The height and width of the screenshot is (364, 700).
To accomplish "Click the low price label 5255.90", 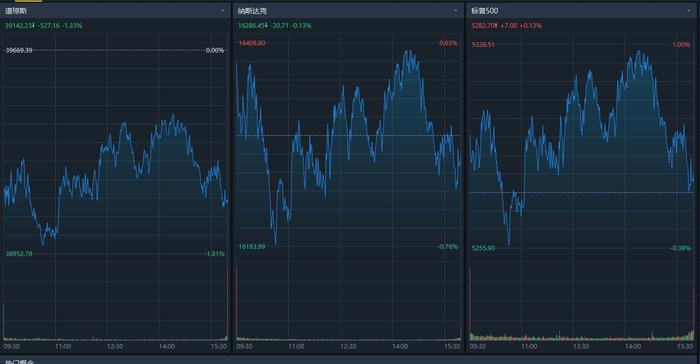I will 483,248.
